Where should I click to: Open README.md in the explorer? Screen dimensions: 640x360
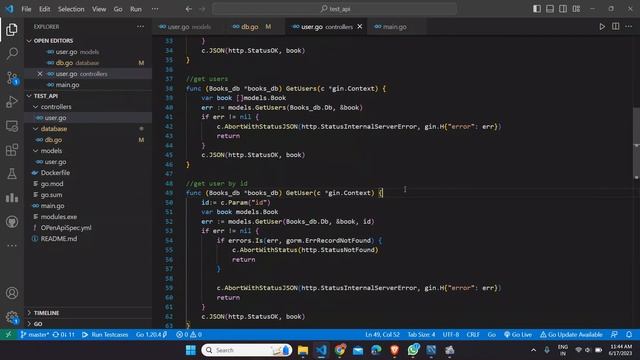[88, 239]
